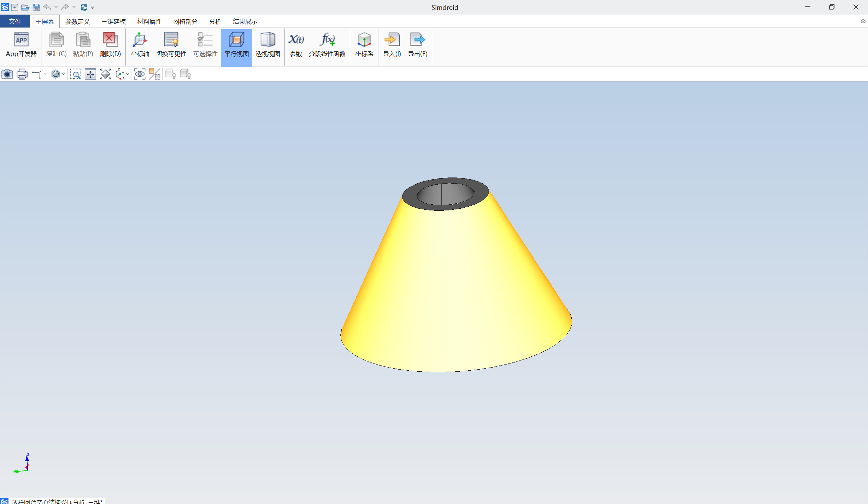This screenshot has height=504, width=868.
Task: Click the Simdroid app logo icon
Action: click(x=4, y=7)
